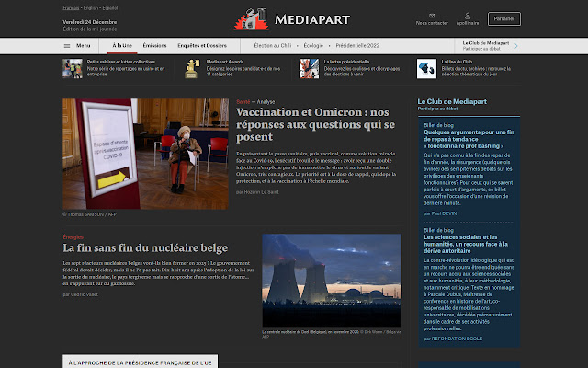Switch language to English
This screenshot has width=588, height=368.
90,8
